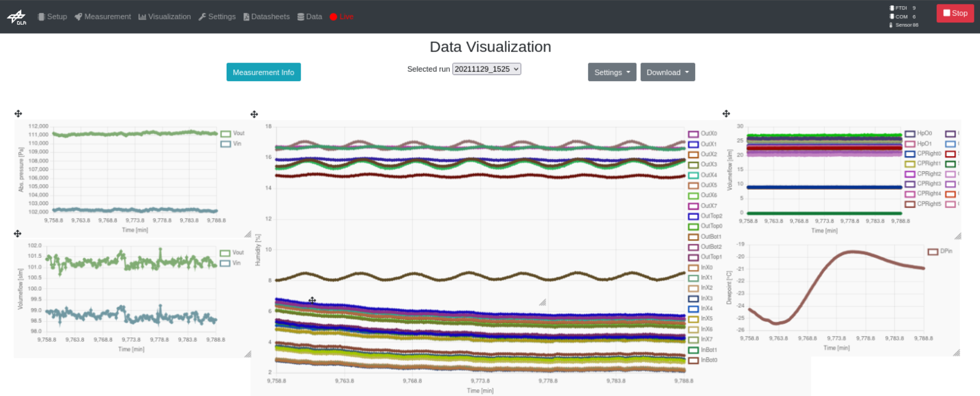Image resolution: width=980 pixels, height=396 pixels.
Task: Toggle Vout series in pressure legend
Action: pos(232,133)
